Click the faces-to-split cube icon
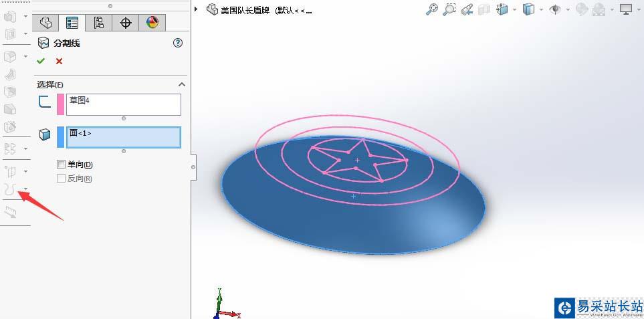The width and height of the screenshot is (644, 319). pyautogui.click(x=44, y=134)
